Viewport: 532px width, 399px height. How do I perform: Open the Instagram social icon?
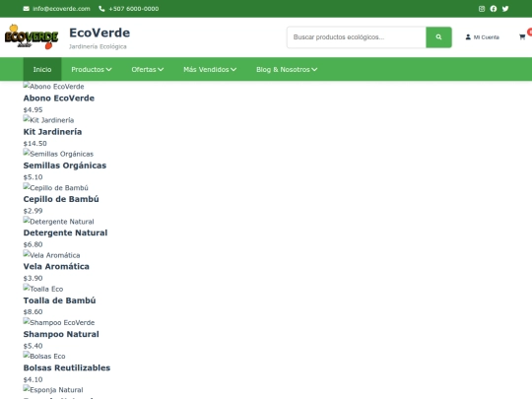482,9
